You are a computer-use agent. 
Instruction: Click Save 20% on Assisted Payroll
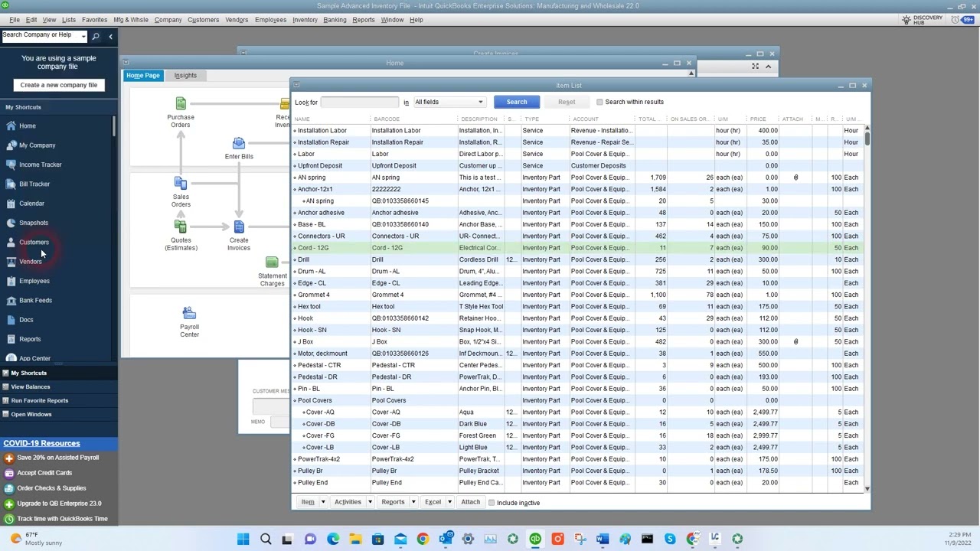[57, 458]
